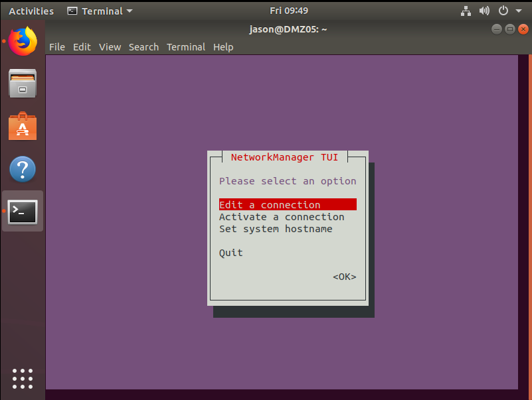Open the Help dock icon

coord(23,168)
